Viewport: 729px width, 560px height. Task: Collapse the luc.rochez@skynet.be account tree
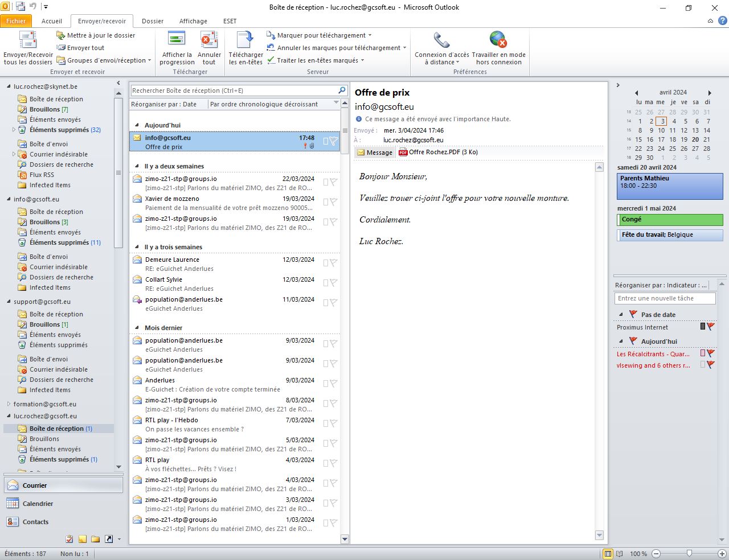click(x=9, y=87)
